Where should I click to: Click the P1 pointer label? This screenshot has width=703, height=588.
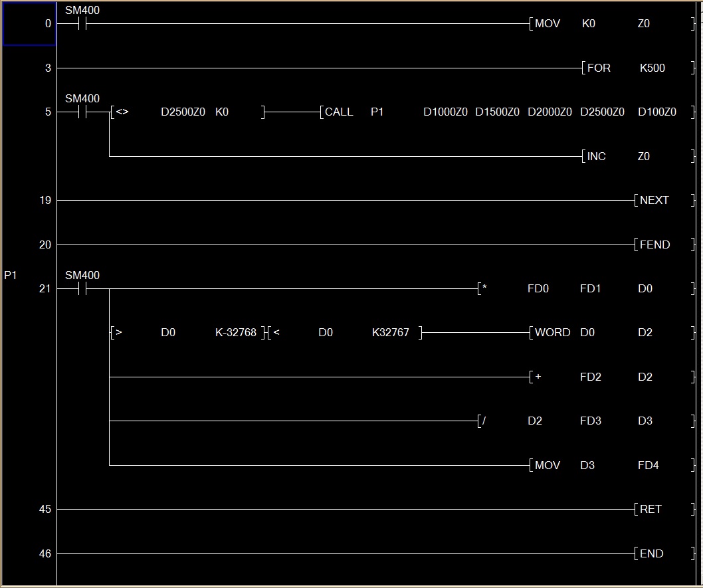(x=11, y=275)
